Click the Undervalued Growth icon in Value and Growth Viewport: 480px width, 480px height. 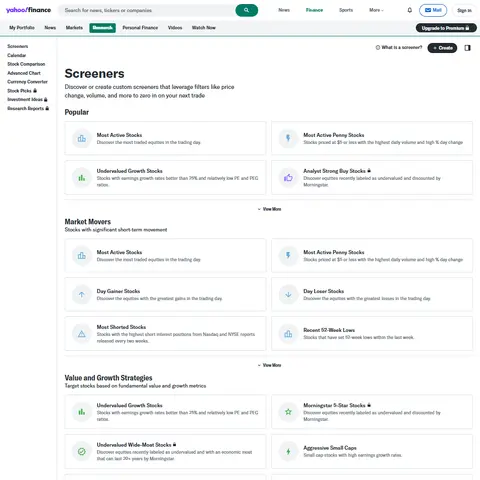(82, 412)
